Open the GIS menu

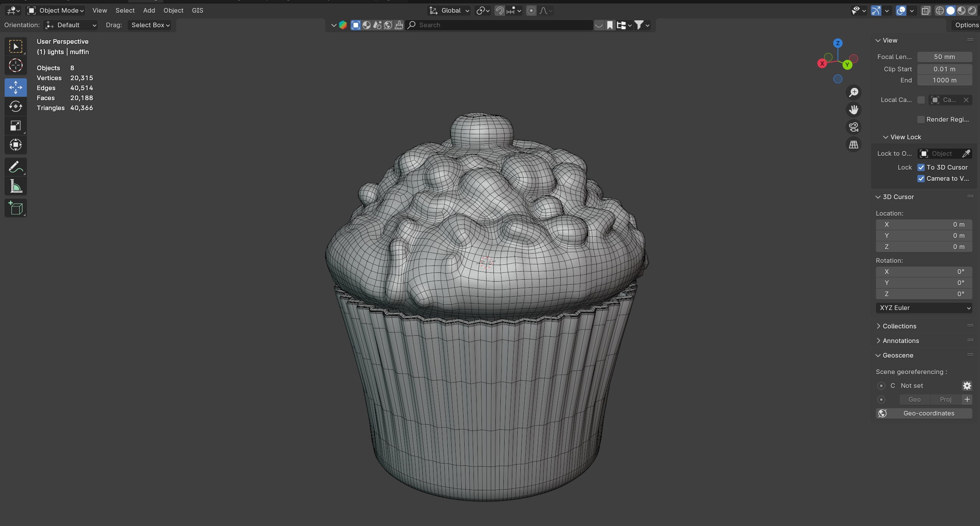(x=197, y=10)
